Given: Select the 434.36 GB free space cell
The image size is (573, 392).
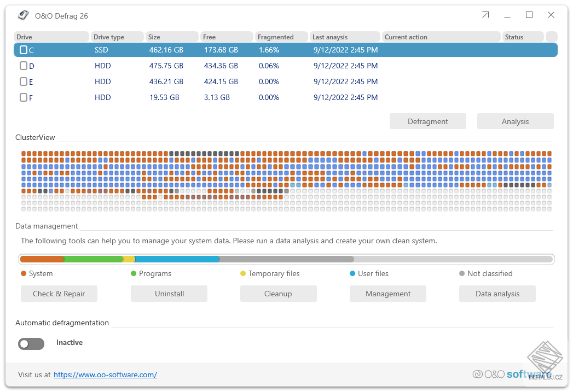Looking at the screenshot, I should [221, 66].
